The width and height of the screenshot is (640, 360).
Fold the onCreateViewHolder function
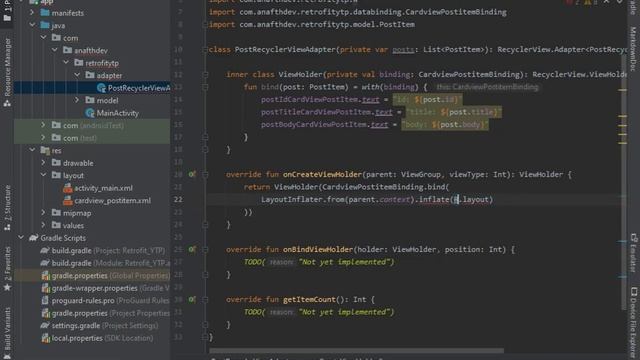tap(205, 175)
